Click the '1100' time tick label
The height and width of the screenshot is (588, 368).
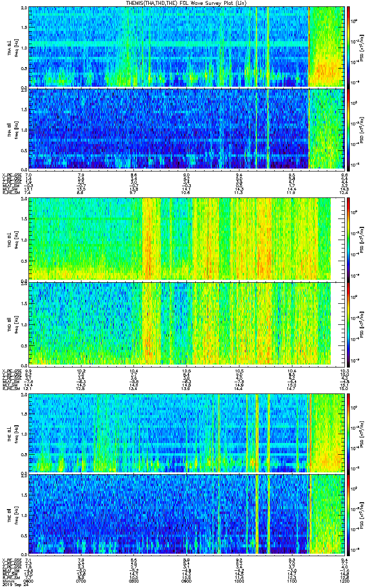click(x=292, y=581)
